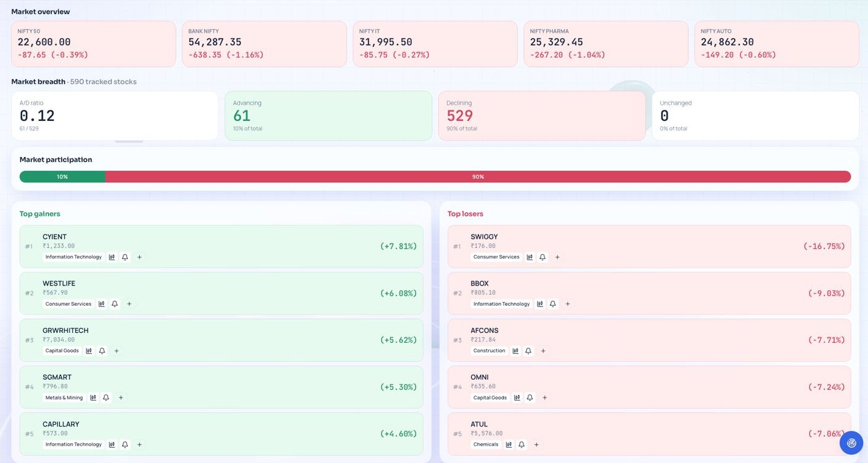Add ATUL with its plus icon
The height and width of the screenshot is (463, 868).
[536, 445]
